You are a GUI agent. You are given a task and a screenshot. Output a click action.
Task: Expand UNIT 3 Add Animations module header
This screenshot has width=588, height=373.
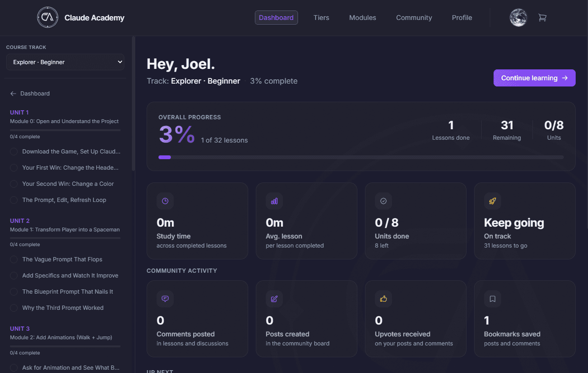click(x=65, y=333)
